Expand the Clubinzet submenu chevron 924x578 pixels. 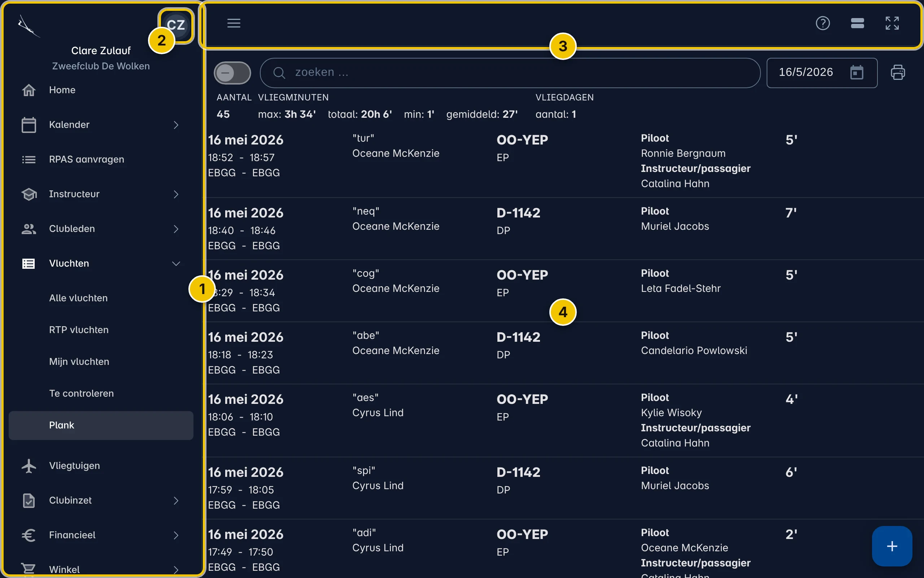coord(176,501)
